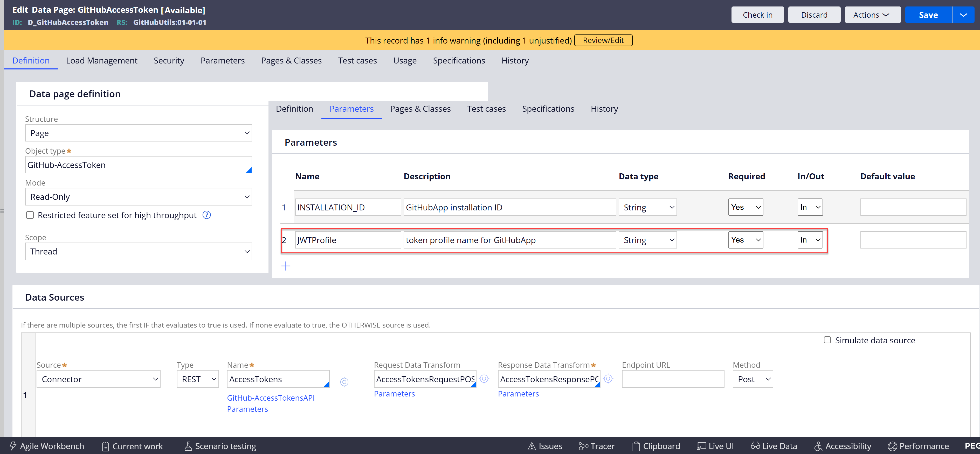980x454 pixels.
Task: Edit description 'token profile name for GitHubApp'
Action: pos(509,240)
